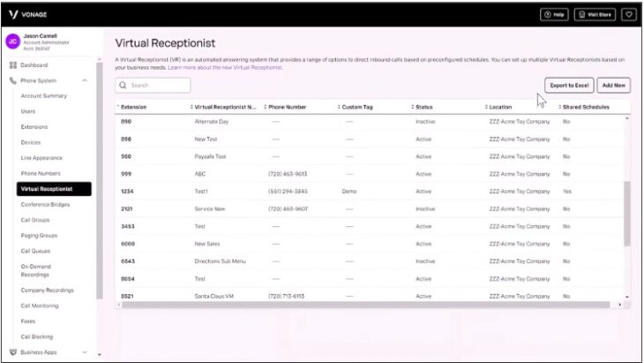Click the magnifying glass search icon

(123, 86)
